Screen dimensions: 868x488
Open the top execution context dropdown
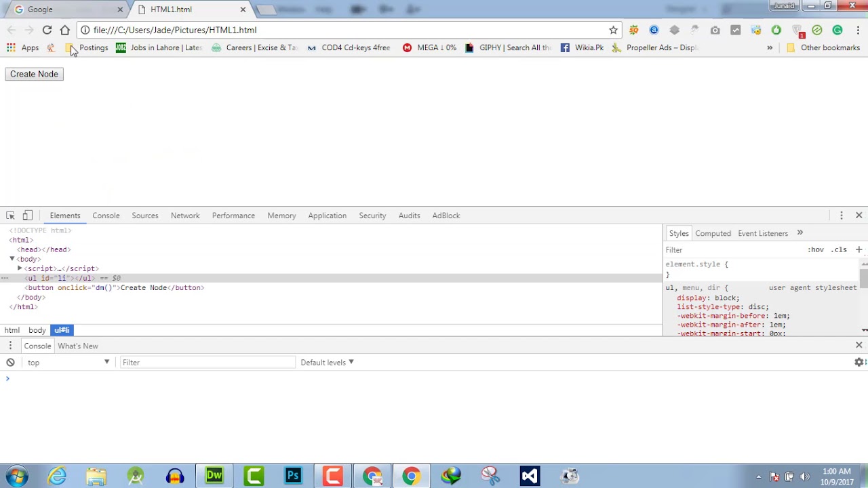tap(68, 363)
